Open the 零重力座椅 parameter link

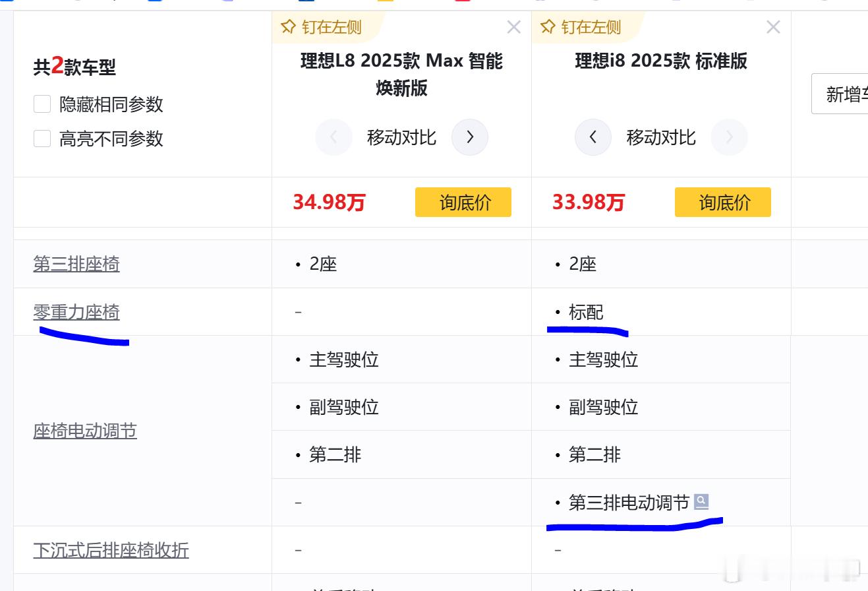point(76,312)
